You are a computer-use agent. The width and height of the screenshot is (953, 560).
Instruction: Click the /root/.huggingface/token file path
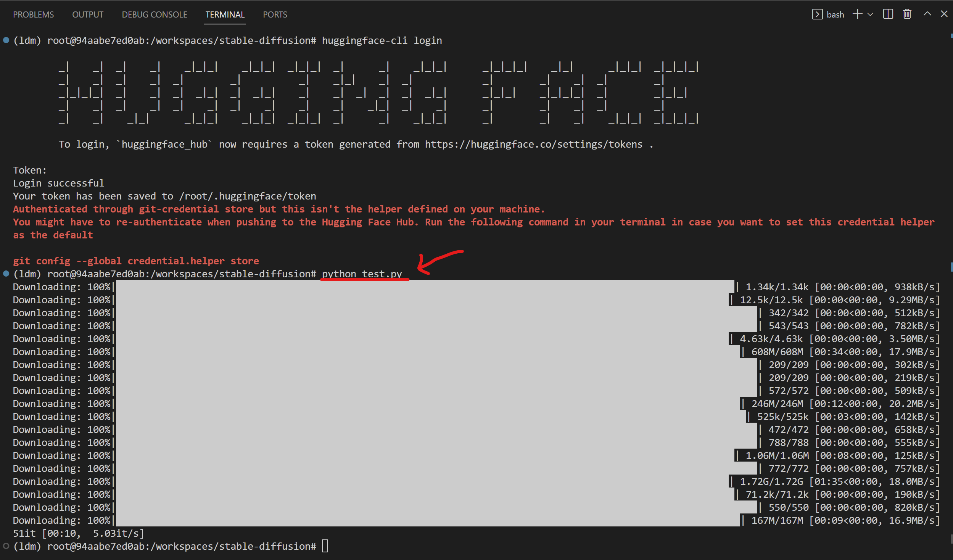tap(248, 196)
